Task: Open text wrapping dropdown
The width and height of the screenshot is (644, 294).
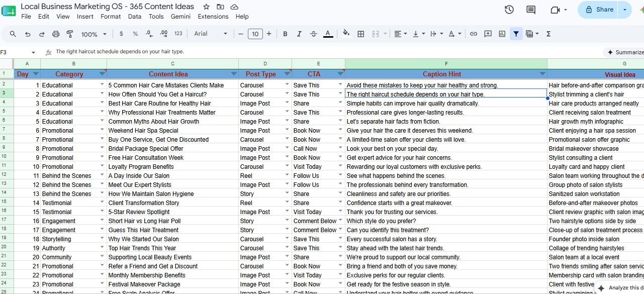Action: [x=436, y=34]
